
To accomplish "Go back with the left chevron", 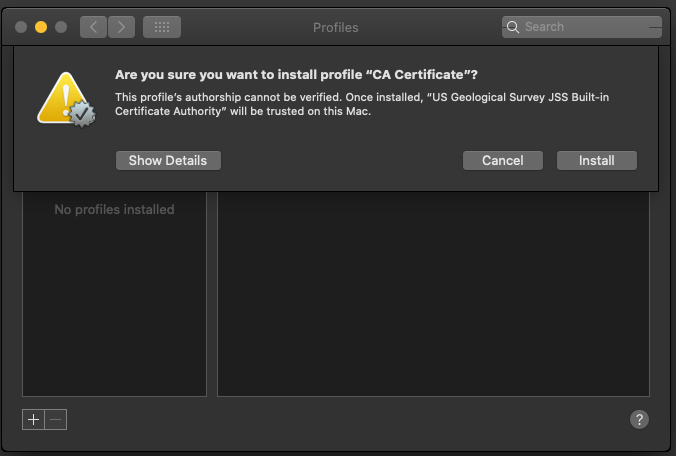I will pyautogui.click(x=93, y=27).
